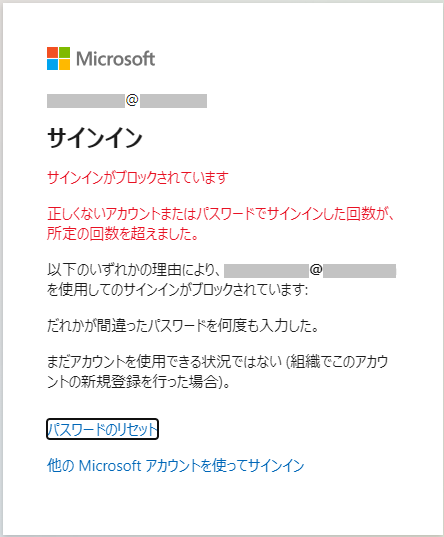This screenshot has width=444, height=537.
Task: Click the red 正しくないアカウントまたはパスワード error paragraph
Action: coord(221,224)
